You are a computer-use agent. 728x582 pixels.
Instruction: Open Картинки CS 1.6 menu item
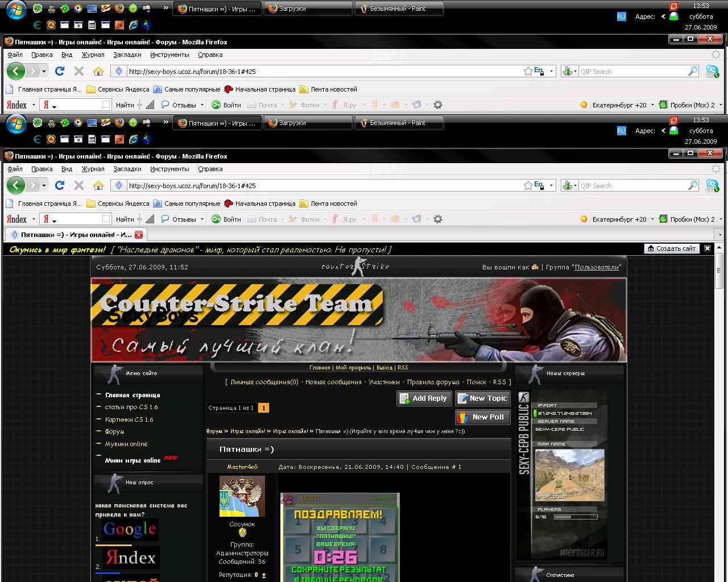click(129, 419)
